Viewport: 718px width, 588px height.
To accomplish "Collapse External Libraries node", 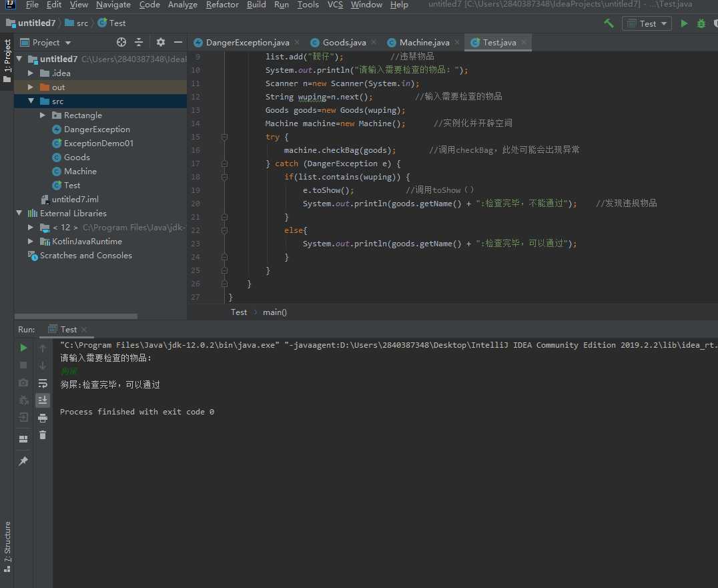I will (19, 213).
